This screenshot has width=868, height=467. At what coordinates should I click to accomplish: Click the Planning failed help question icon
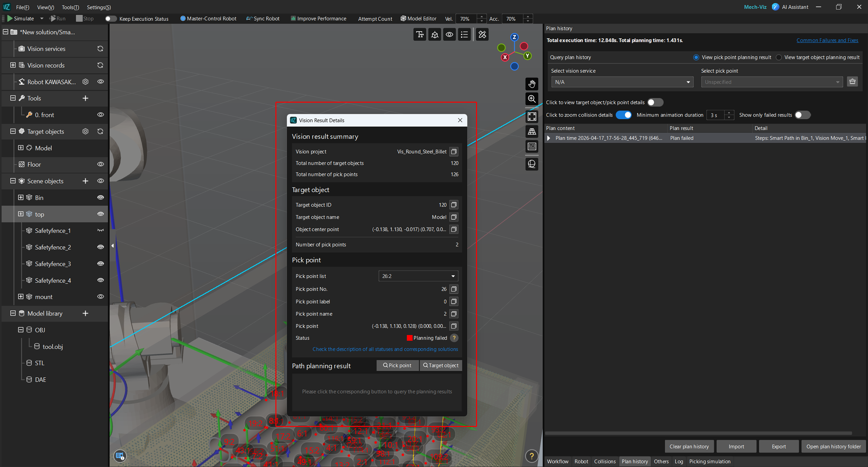pos(454,338)
